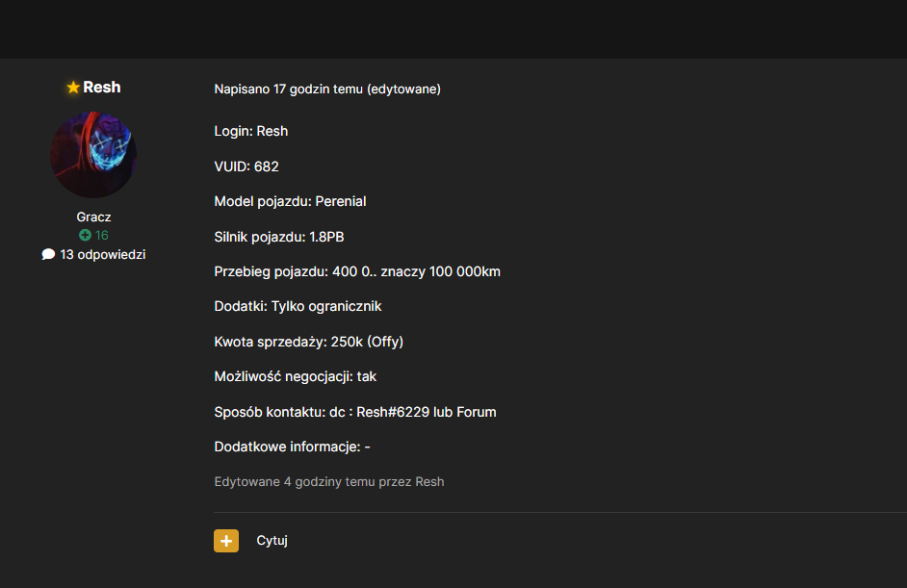Click the gold star icon beside Resh

click(73, 88)
